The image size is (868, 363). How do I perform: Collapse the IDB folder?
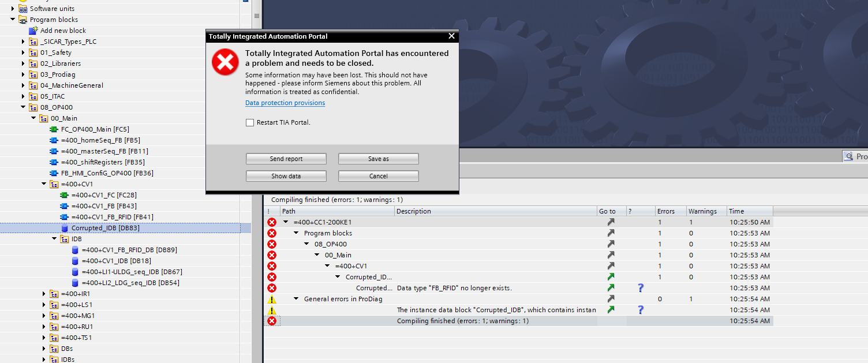[55, 239]
